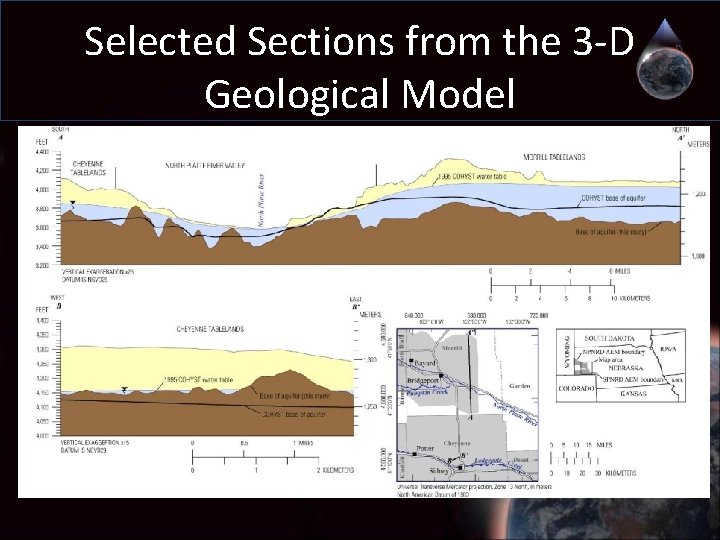Viewport: 720px width, 540px height.
Task: Click 'NORTH PLATTE RIVER VALLEY' label
Action: click(x=205, y=165)
